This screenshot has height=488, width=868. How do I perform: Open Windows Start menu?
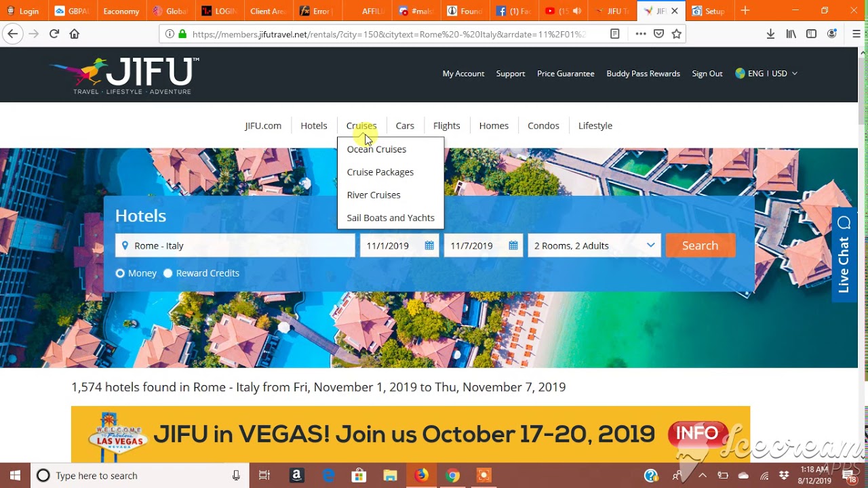tap(15, 475)
